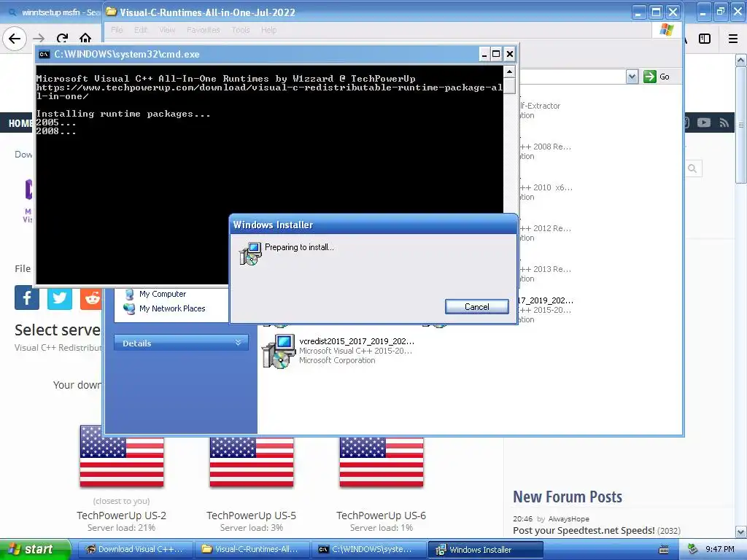Select the C++ 2008 Re... file entry
The image size is (747, 560).
pyautogui.click(x=546, y=147)
